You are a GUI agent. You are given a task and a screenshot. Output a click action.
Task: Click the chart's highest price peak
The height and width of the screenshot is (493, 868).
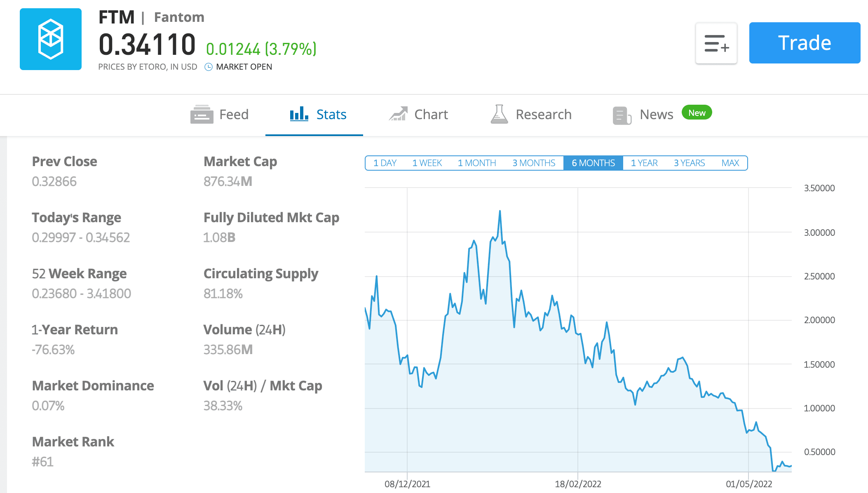(x=500, y=211)
